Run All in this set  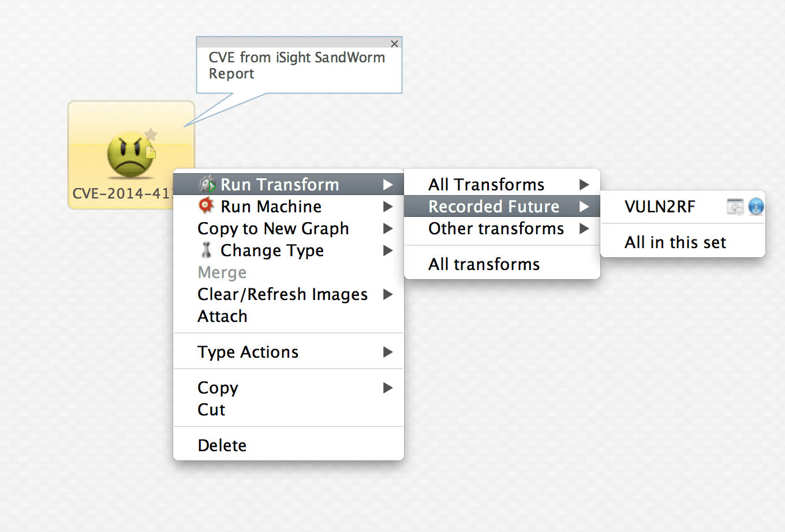683,242
